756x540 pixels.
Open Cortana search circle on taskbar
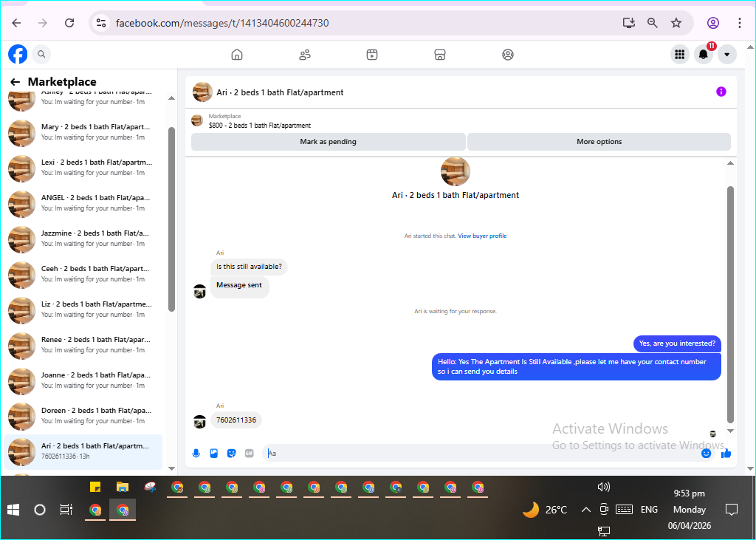(40, 510)
